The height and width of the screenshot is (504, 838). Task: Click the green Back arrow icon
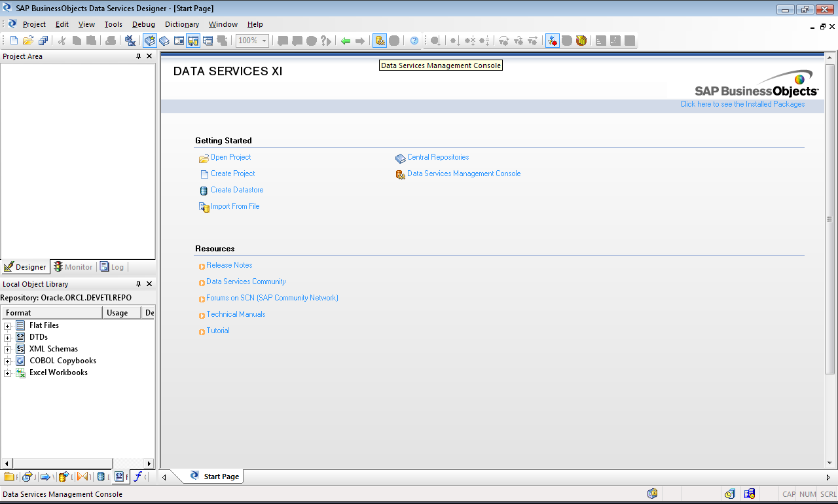point(346,41)
